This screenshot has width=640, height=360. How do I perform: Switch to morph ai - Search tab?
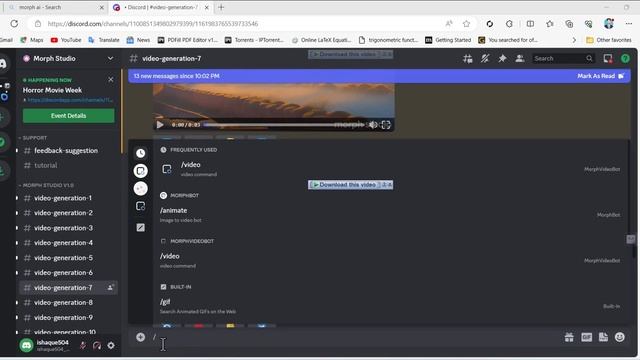pos(56,7)
